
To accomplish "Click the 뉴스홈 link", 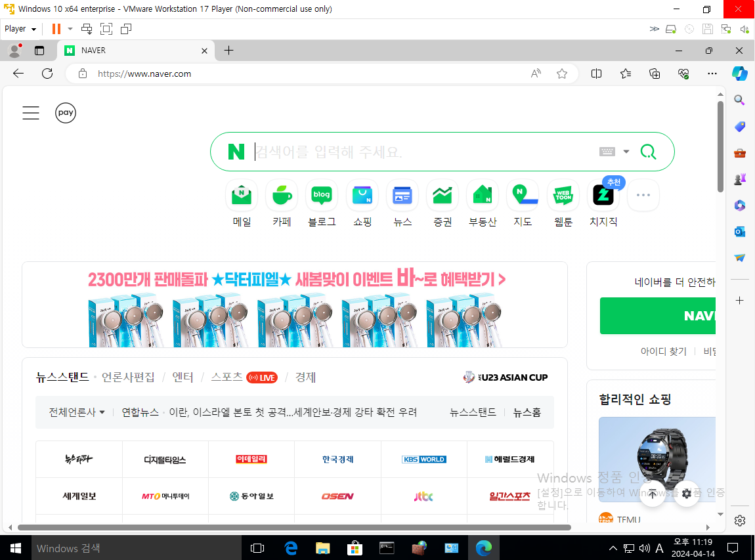I will (527, 412).
